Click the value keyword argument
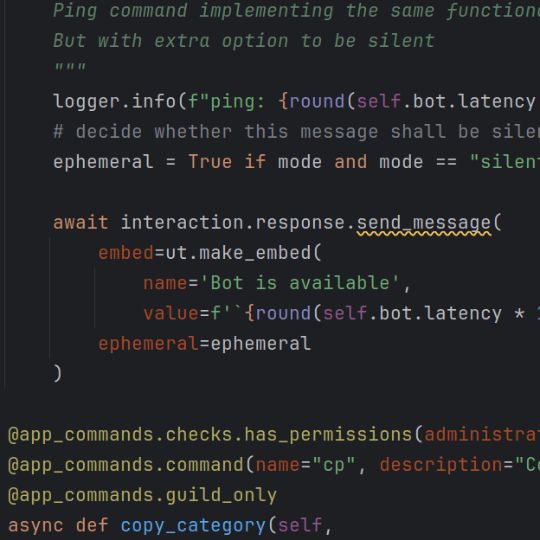This screenshot has width=540, height=540. (x=171, y=313)
